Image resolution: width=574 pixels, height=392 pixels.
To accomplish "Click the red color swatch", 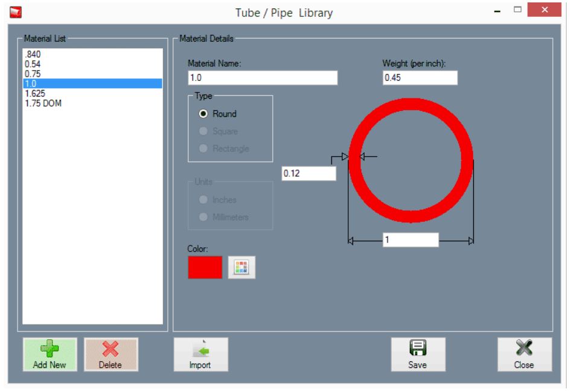I will point(205,267).
